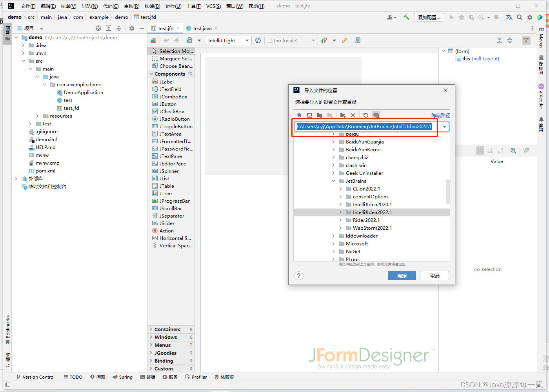
Task: Expand the IntelliJIdea2020.1 folder
Action: coord(341,204)
